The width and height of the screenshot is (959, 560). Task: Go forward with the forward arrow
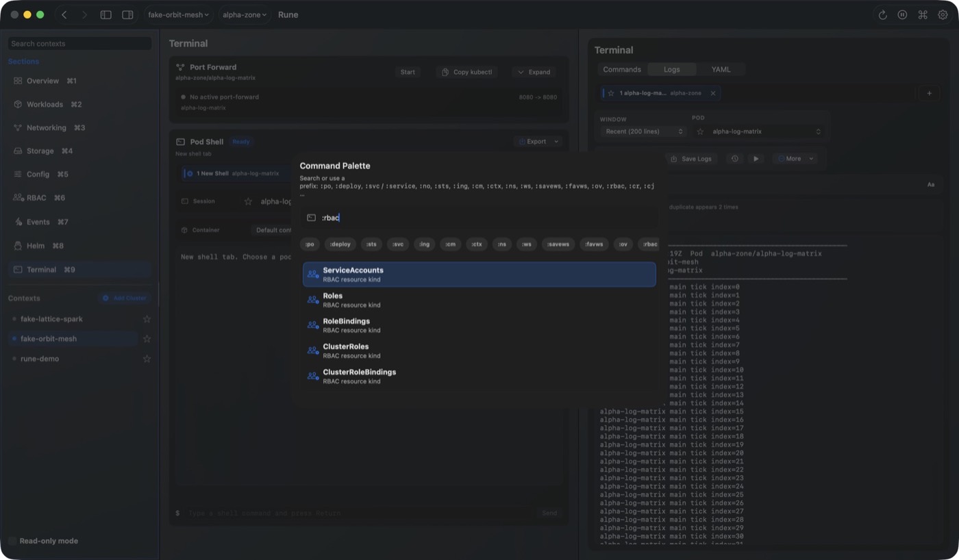coord(84,14)
